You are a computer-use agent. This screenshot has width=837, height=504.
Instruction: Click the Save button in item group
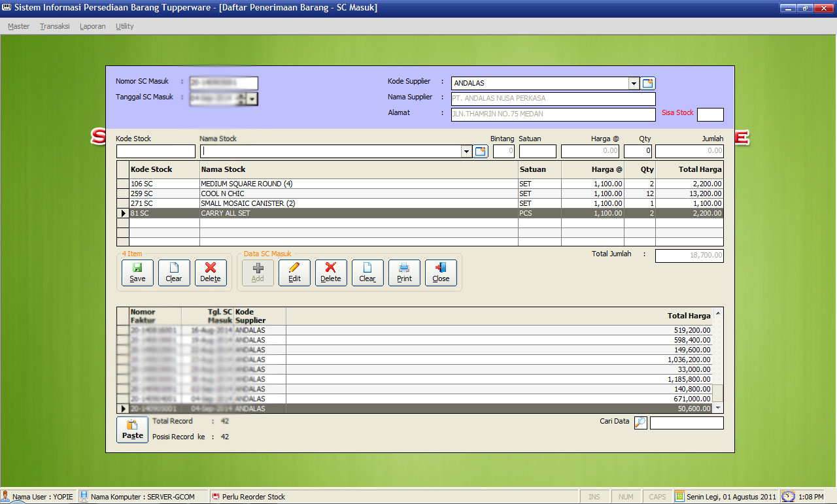[x=137, y=273]
